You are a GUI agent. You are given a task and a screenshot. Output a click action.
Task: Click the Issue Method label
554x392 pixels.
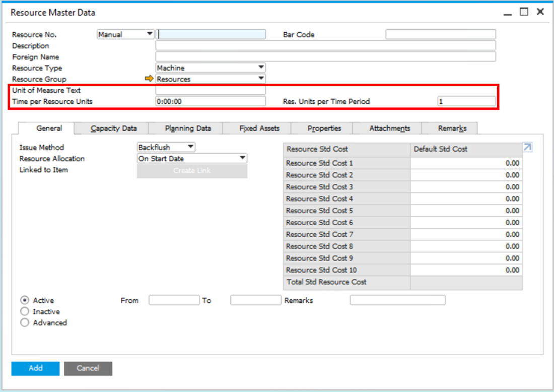(x=41, y=148)
